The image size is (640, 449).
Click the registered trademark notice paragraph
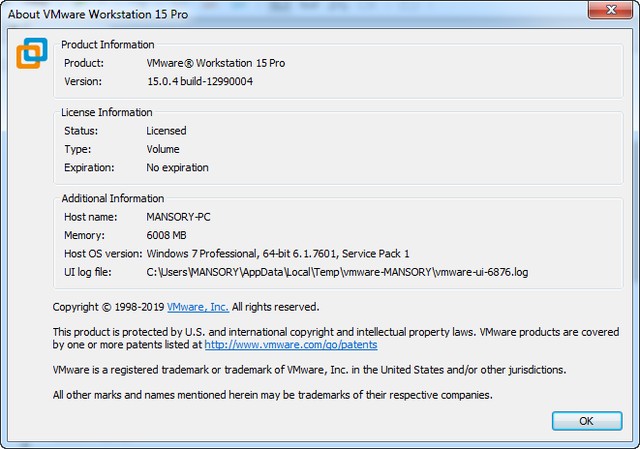click(x=309, y=370)
